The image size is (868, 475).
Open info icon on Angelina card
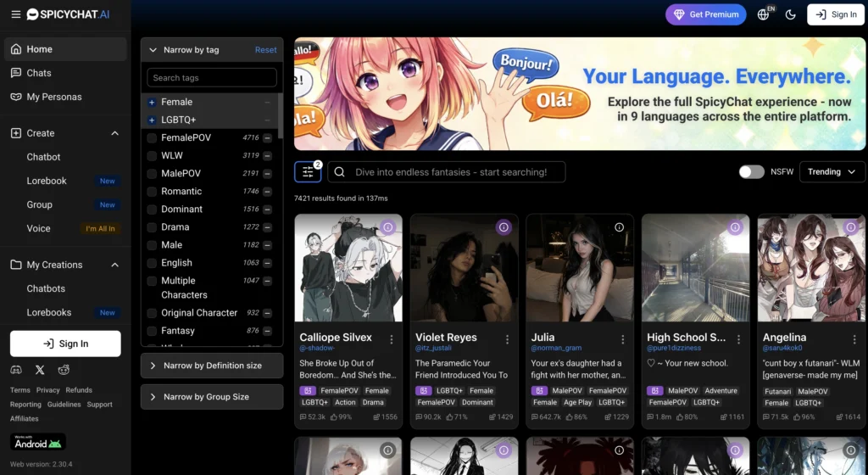[x=851, y=227]
